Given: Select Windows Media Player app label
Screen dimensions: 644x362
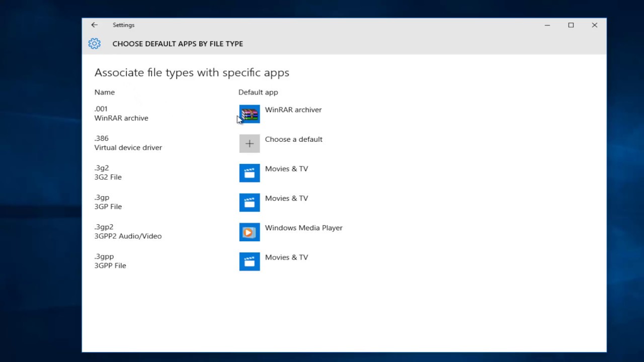Looking at the screenshot, I should tap(303, 228).
